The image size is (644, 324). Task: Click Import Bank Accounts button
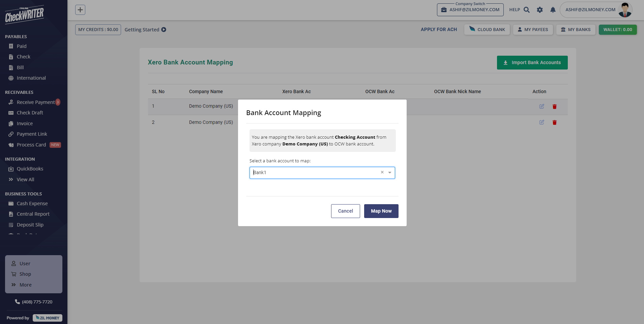point(532,62)
